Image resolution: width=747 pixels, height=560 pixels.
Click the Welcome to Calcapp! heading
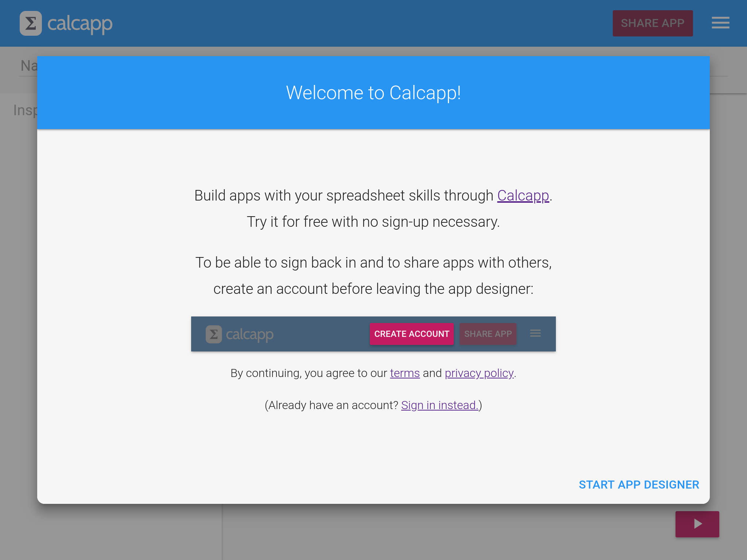tap(373, 93)
